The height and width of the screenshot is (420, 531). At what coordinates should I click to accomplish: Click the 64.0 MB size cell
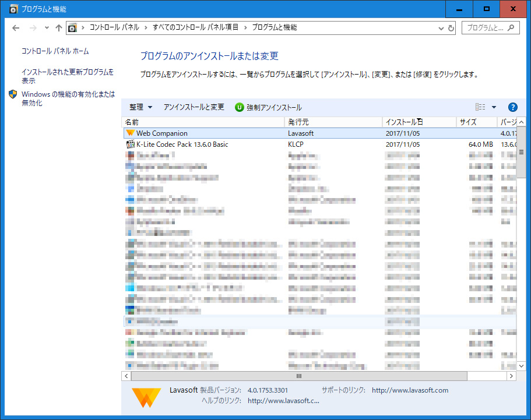[x=480, y=144]
